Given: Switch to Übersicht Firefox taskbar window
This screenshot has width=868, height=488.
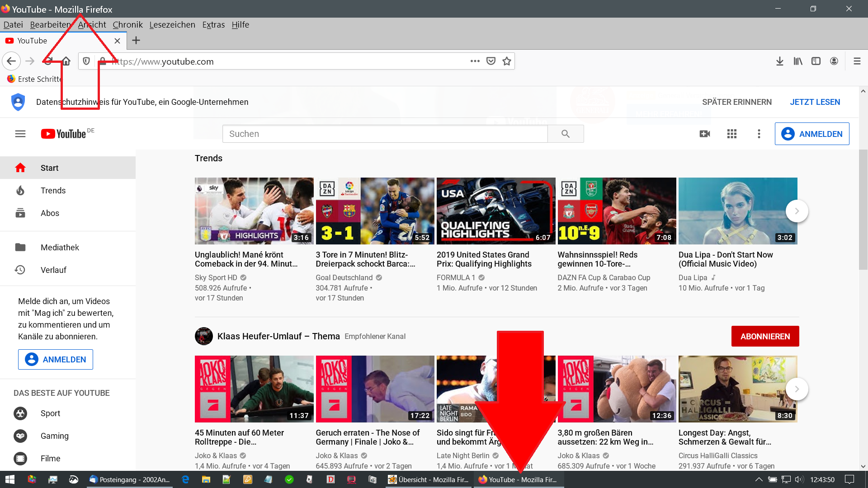Looking at the screenshot, I should pos(429,479).
